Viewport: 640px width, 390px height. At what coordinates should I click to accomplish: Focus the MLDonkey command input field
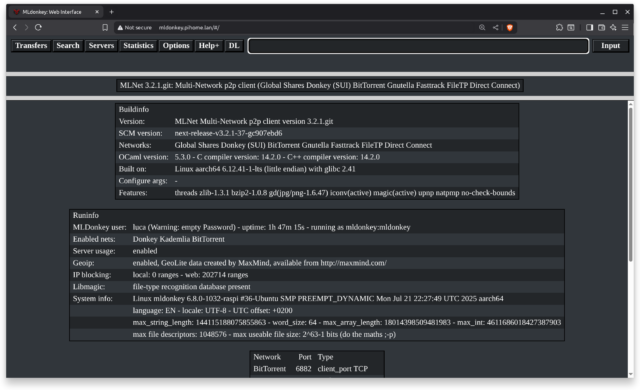tap(418, 46)
